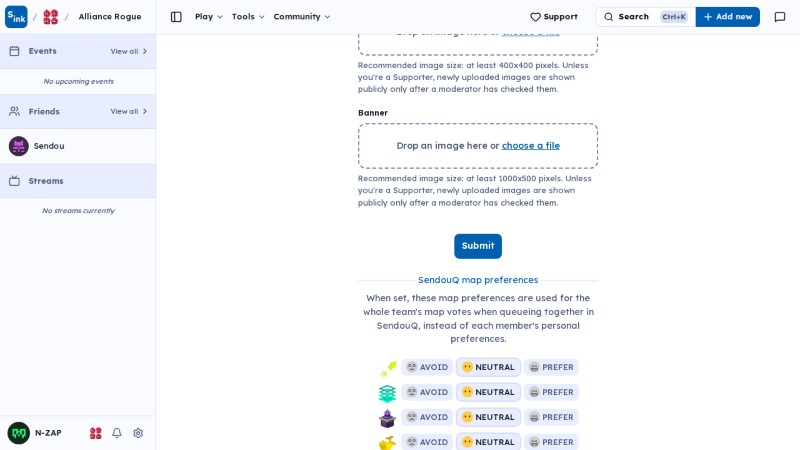Click the "No streams currently" text
The image size is (800, 450).
click(x=79, y=210)
